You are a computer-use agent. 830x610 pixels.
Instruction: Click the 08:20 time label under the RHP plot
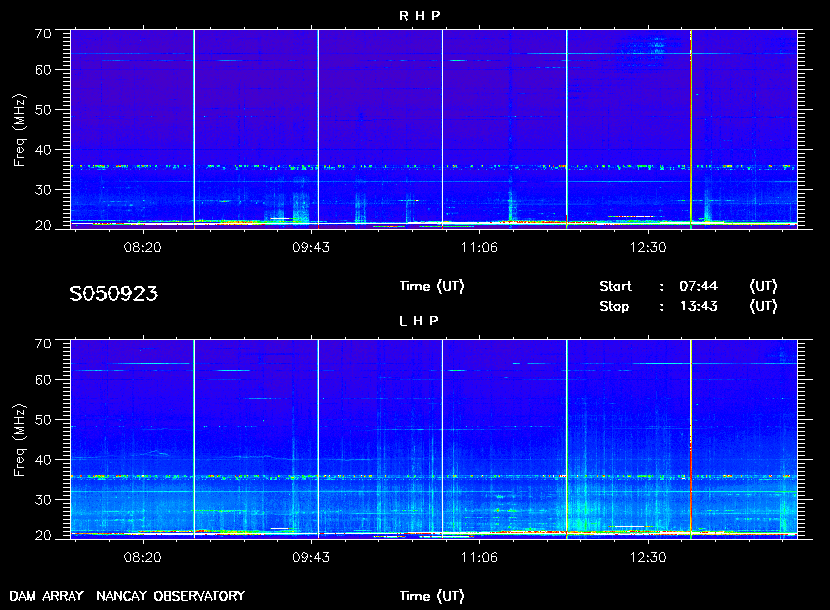142,247
